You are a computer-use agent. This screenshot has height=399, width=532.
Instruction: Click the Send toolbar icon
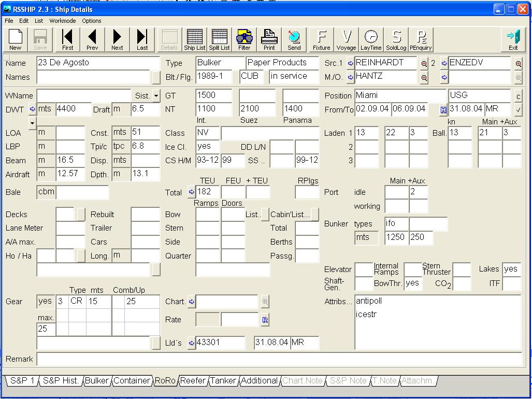pyautogui.click(x=294, y=40)
